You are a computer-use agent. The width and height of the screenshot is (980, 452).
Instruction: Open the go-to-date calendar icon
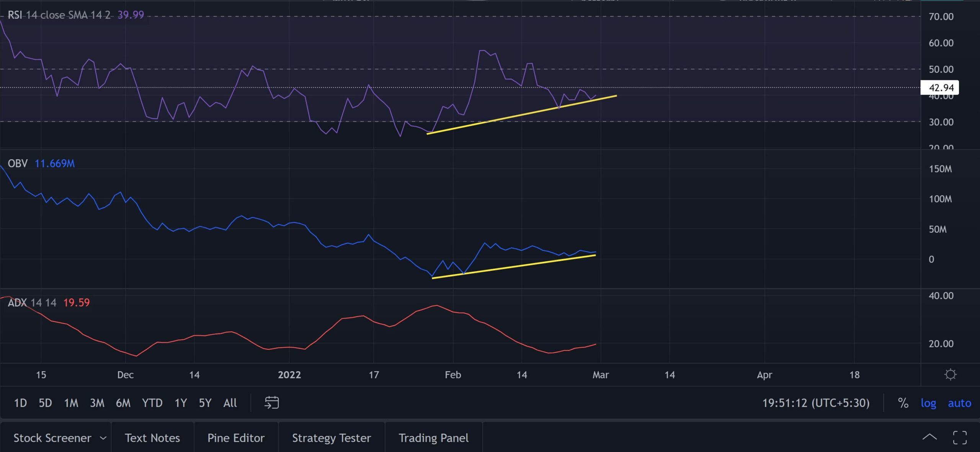(271, 403)
